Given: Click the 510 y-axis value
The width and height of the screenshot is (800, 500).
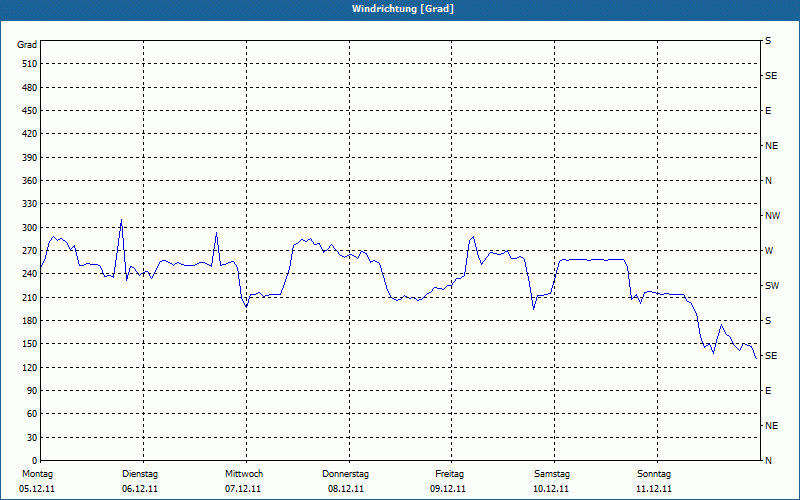Looking at the screenshot, I should pos(30,64).
